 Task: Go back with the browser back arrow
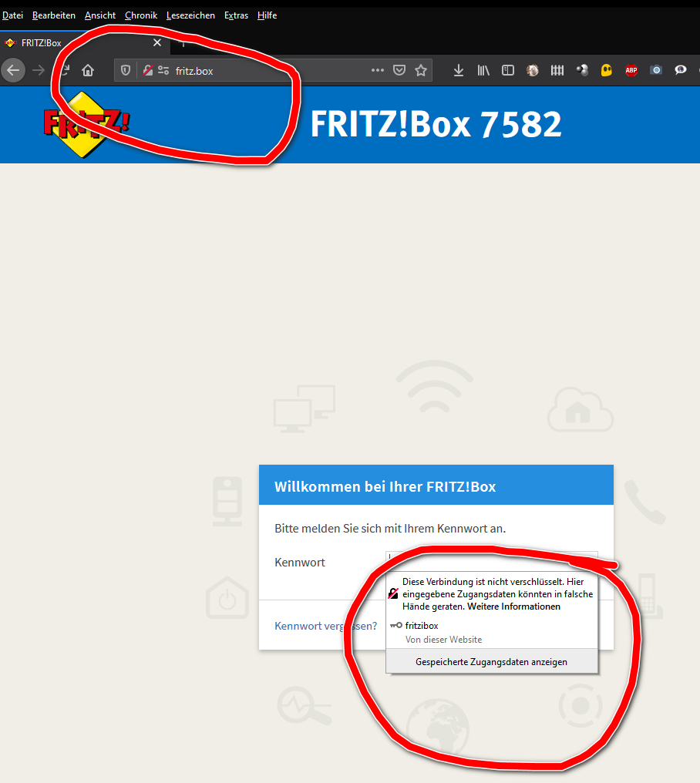(x=13, y=70)
